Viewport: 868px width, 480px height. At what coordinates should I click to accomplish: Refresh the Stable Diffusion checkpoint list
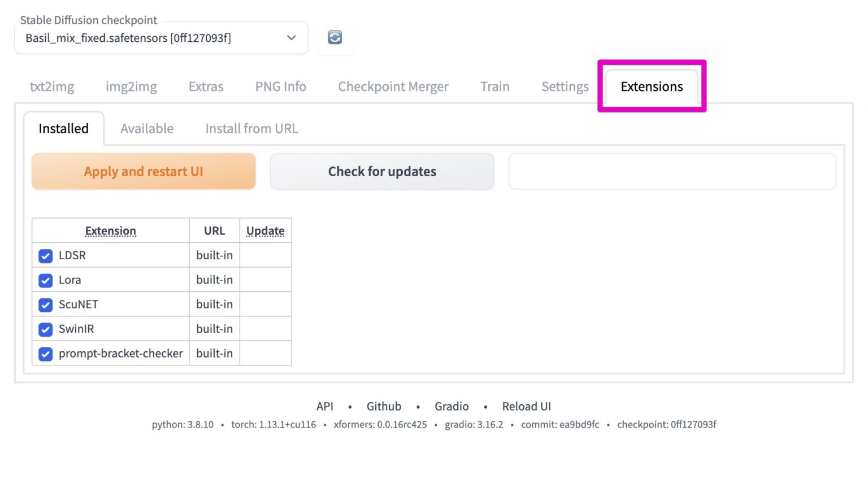pyautogui.click(x=334, y=37)
